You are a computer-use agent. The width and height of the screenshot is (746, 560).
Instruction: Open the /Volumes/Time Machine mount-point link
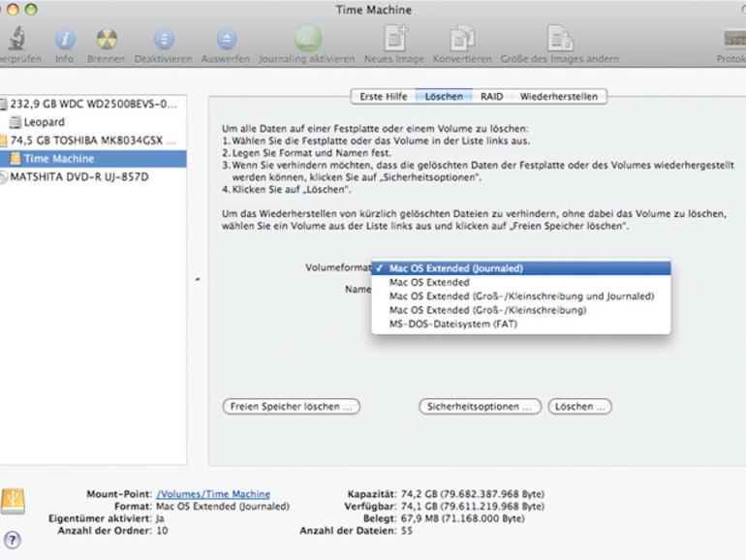(x=213, y=494)
